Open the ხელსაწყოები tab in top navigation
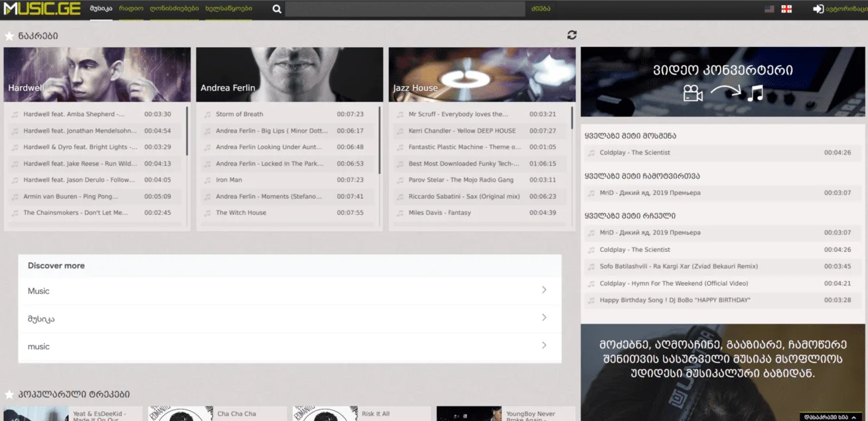This screenshot has width=868, height=421. 228,9
